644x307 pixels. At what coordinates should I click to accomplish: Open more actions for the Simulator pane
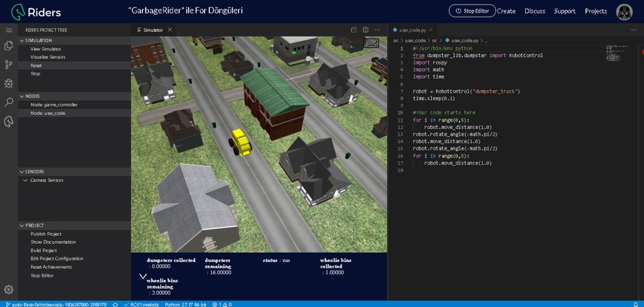(378, 30)
